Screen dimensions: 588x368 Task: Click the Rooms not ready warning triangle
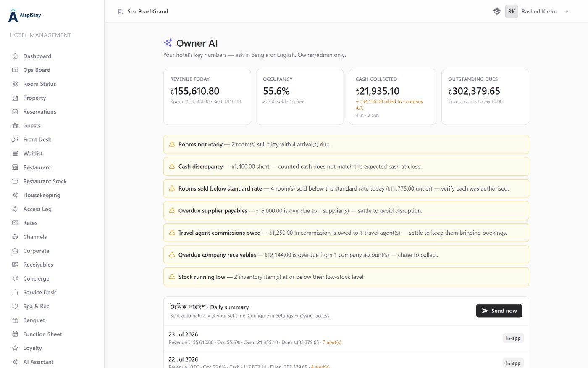(172, 144)
